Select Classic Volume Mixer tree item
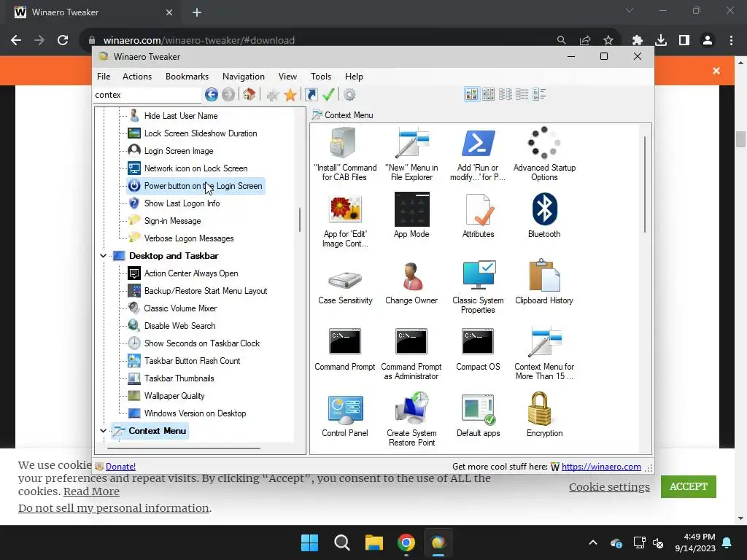This screenshot has height=560, width=747. coord(172,308)
